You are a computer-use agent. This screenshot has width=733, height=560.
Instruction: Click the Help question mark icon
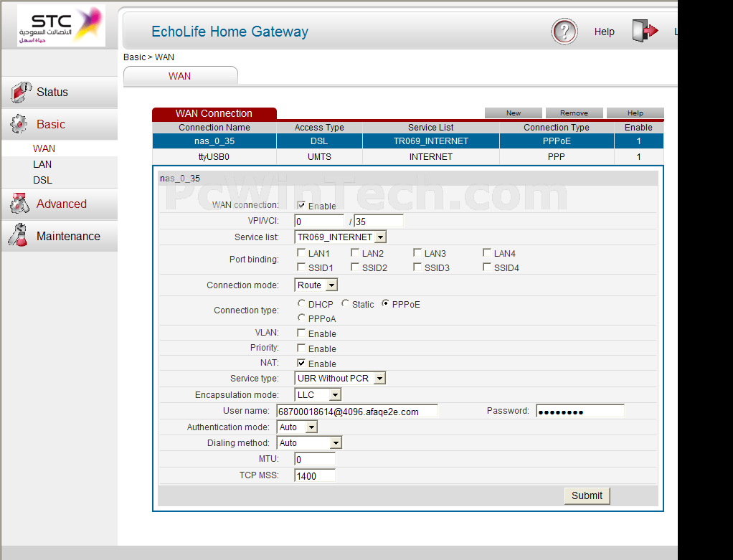tap(564, 32)
